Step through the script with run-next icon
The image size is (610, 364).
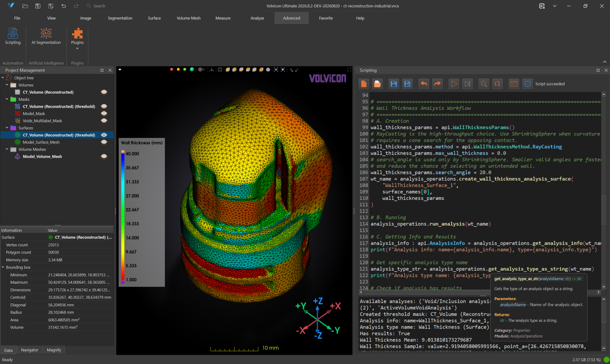click(x=467, y=84)
